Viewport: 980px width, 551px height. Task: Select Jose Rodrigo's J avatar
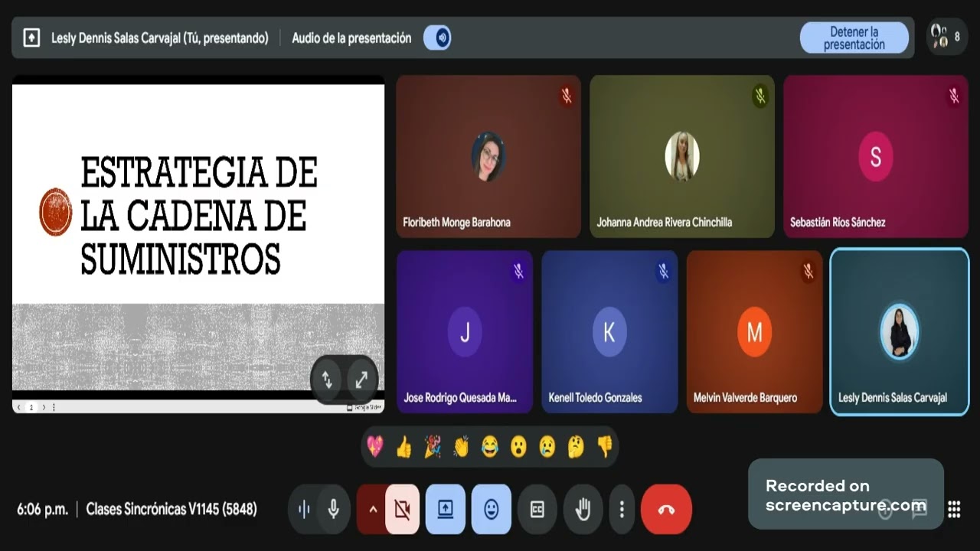[465, 332]
